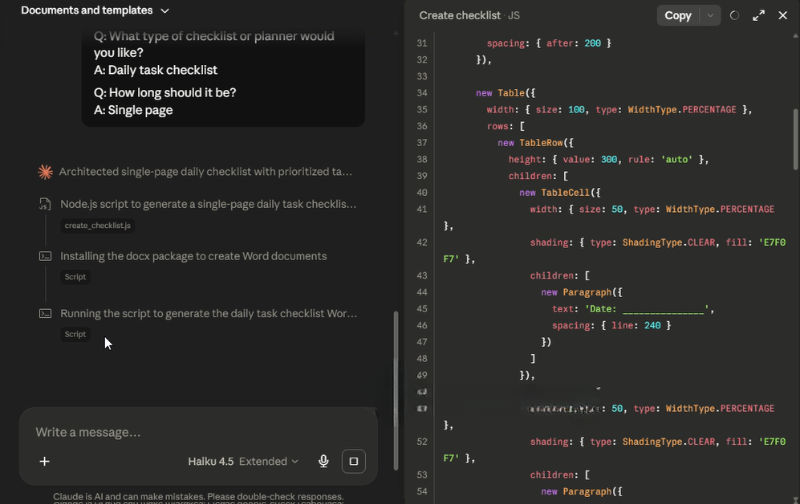Click the 'A: Daily task checklist' answer text
This screenshot has height=504, width=800.
[155, 70]
